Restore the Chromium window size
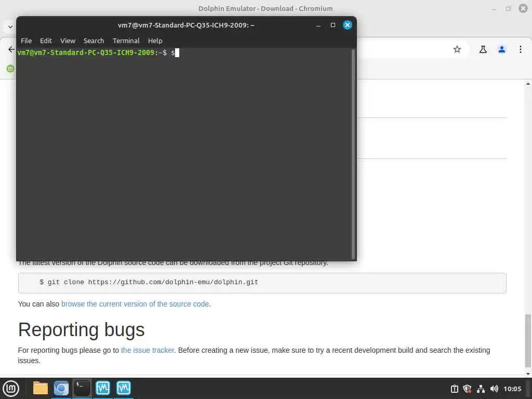Viewport: 532px width, 399px height. [x=508, y=9]
